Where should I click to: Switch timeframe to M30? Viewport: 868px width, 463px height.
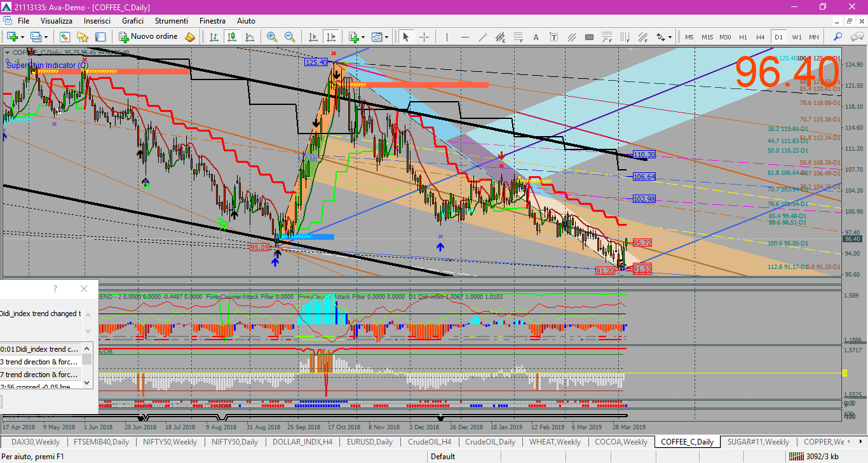tap(725, 37)
